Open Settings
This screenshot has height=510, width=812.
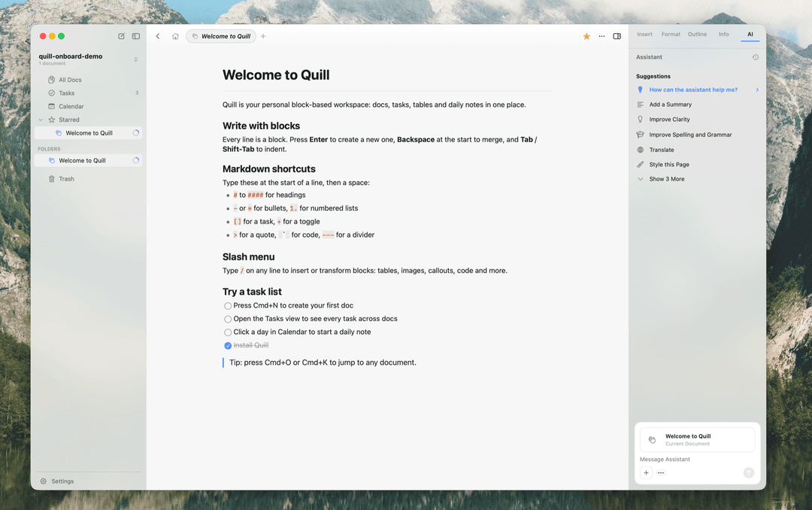[x=57, y=481]
